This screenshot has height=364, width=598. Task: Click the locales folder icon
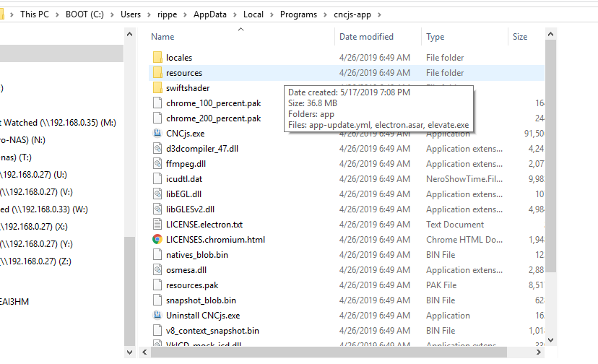(157, 58)
